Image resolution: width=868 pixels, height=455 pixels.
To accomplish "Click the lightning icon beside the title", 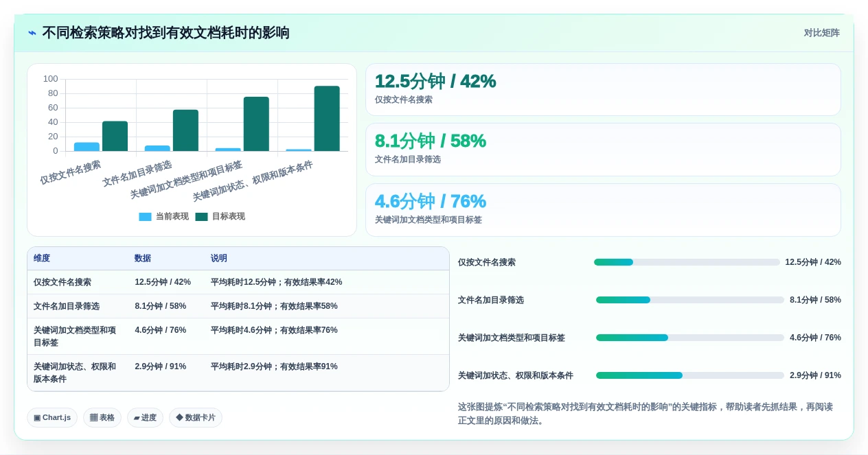I will pyautogui.click(x=32, y=33).
